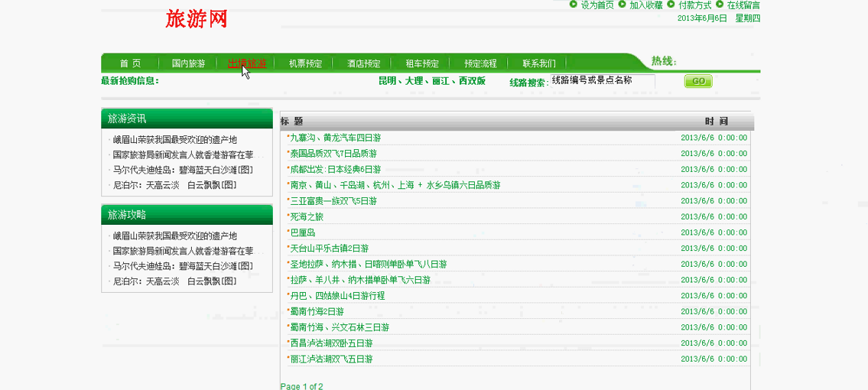Open 拉萨、羊八井 单卧单飞六日游 route

pyautogui.click(x=360, y=280)
